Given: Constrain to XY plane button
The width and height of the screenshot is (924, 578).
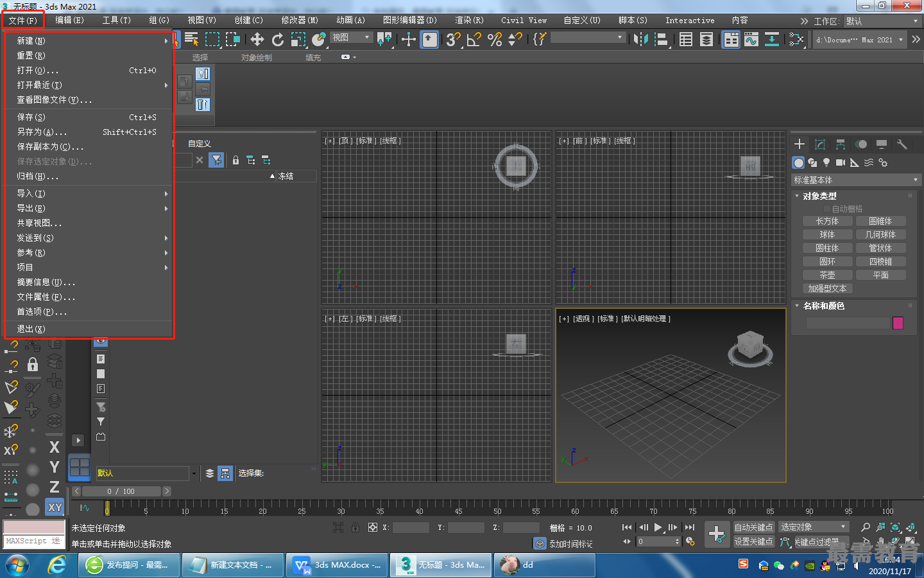Looking at the screenshot, I should tap(55, 507).
